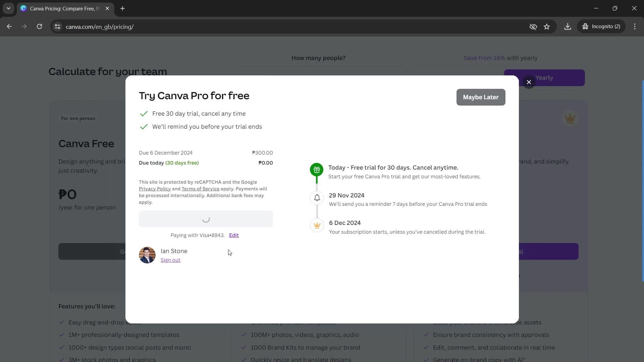Click the '₱300.00' due amount

point(262,153)
